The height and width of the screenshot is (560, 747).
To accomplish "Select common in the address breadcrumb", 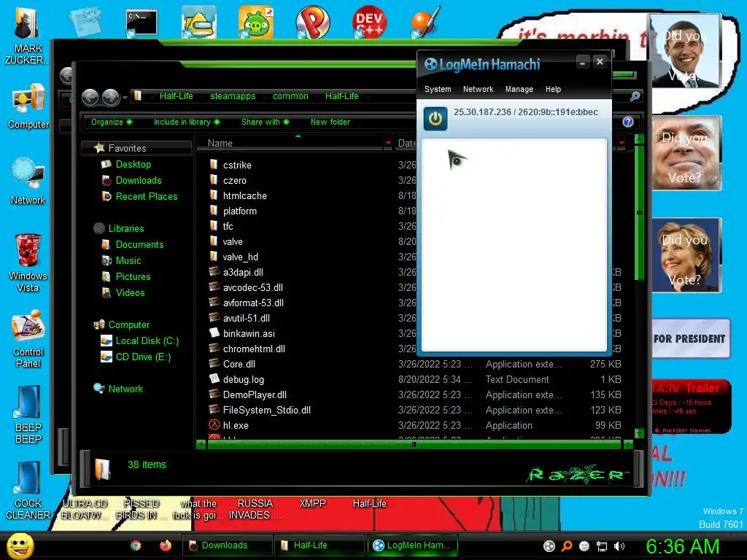I will (290, 96).
